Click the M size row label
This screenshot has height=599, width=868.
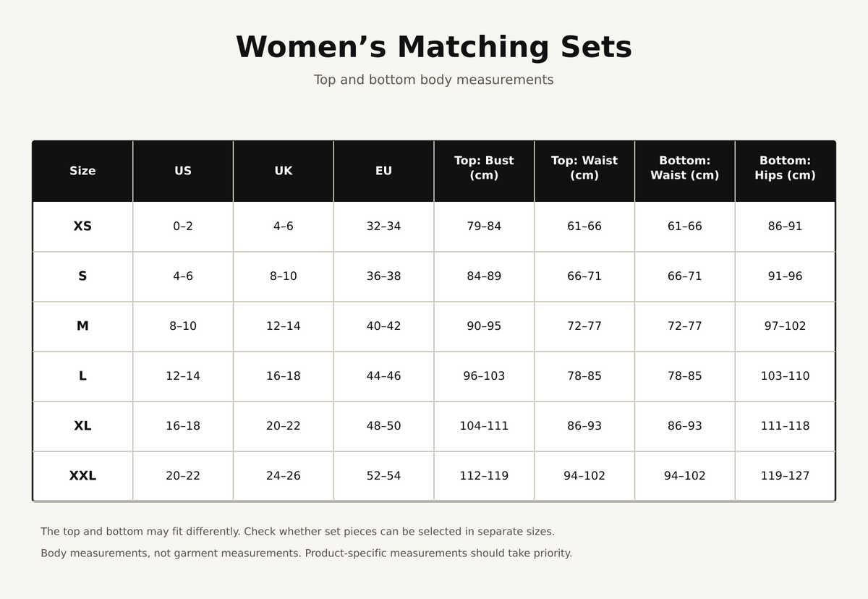coord(82,326)
